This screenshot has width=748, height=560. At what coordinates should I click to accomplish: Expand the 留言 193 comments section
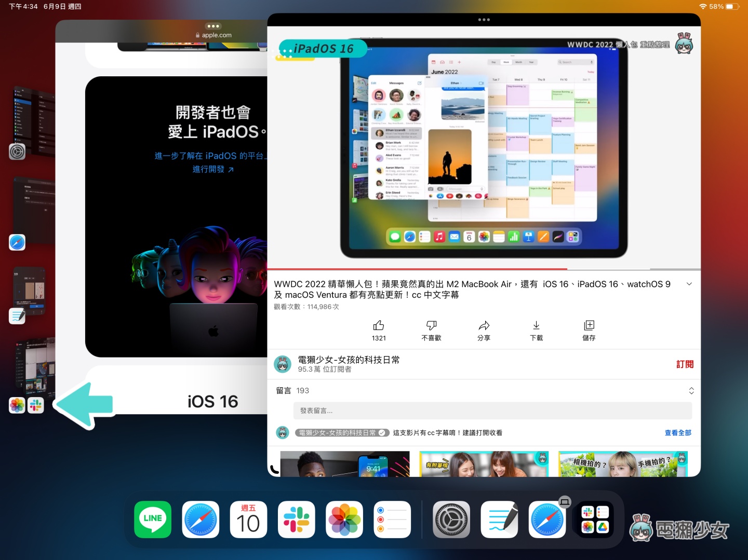(x=691, y=391)
